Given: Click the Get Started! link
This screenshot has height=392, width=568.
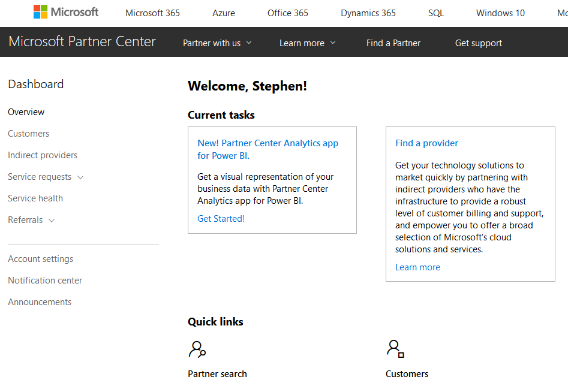Looking at the screenshot, I should (x=221, y=218).
